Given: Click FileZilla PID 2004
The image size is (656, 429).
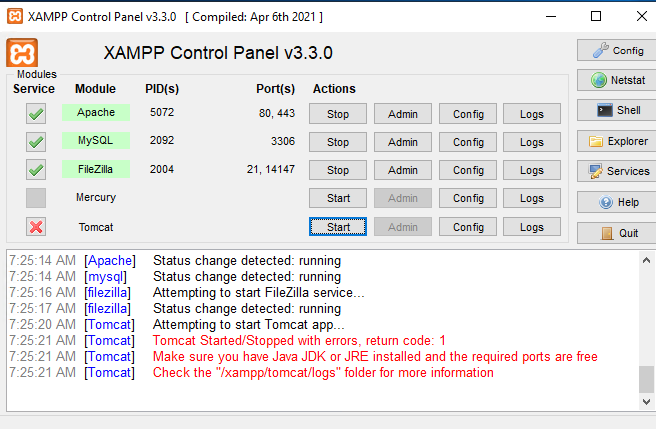Looking at the screenshot, I should pos(162,169).
